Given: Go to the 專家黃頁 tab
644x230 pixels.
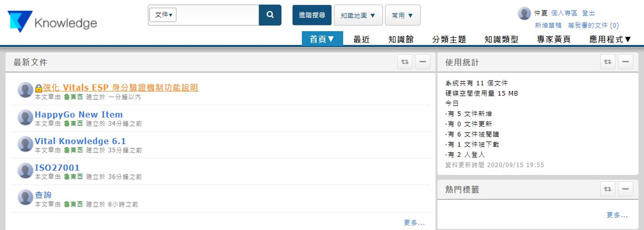Looking at the screenshot, I should 554,39.
